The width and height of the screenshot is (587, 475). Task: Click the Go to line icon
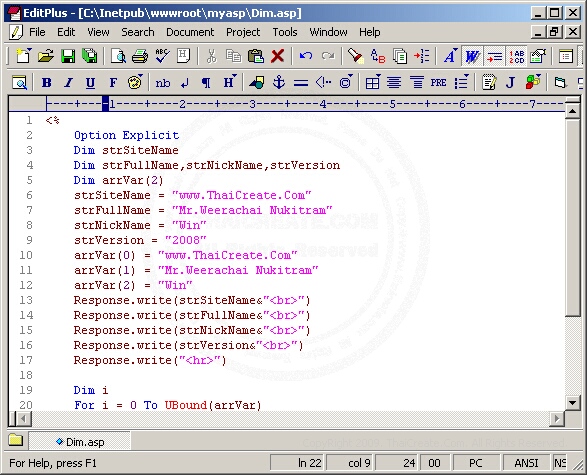[x=422, y=57]
